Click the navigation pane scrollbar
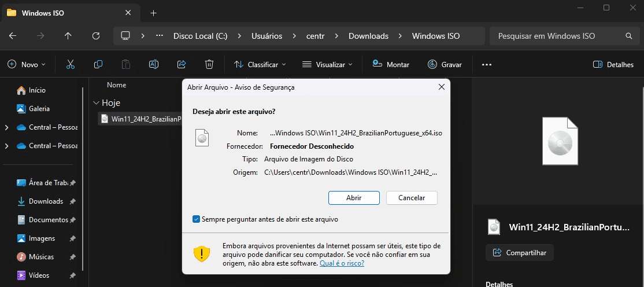Image resolution: width=644 pixels, height=287 pixels. pos(83,179)
